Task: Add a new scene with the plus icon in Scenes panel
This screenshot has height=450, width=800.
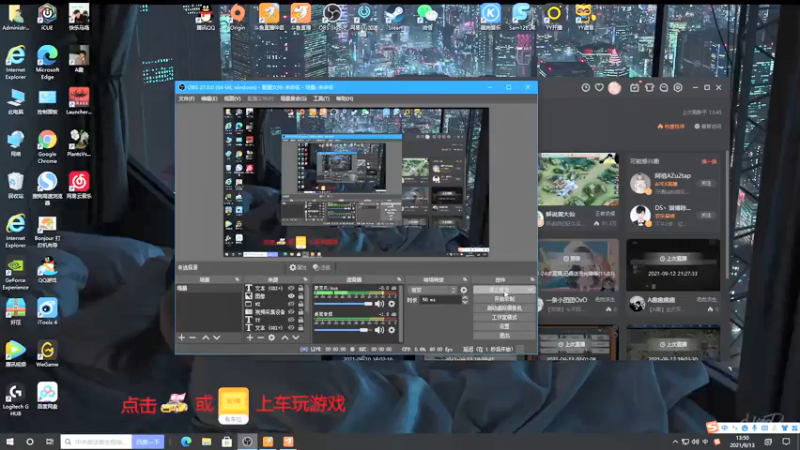Action: click(182, 338)
